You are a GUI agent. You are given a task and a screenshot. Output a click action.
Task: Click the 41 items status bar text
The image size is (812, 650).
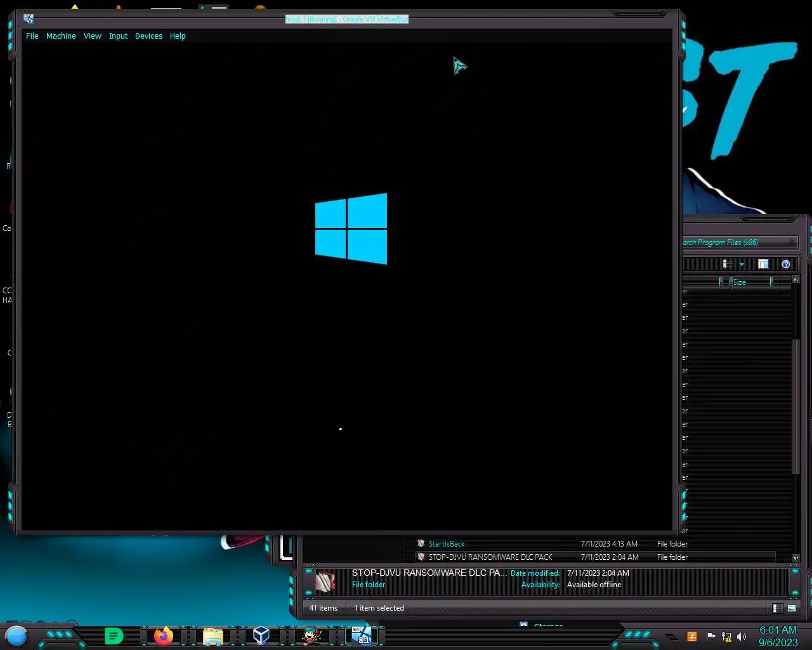click(x=324, y=608)
